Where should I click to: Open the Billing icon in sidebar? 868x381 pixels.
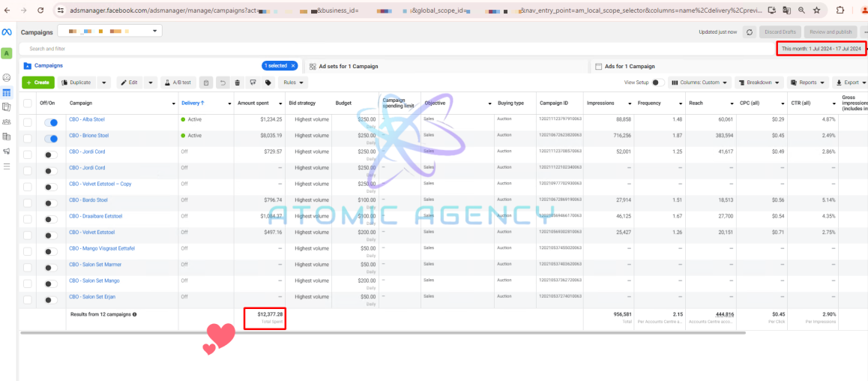7,136
